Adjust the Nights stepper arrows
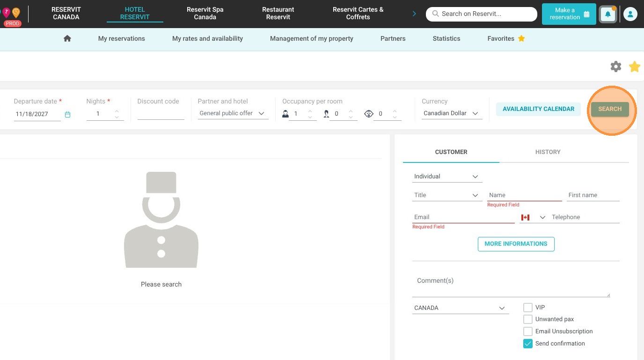Image resolution: width=644 pixels, height=360 pixels. point(117,114)
